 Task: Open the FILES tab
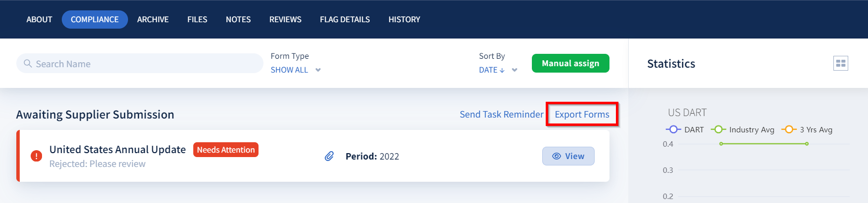click(x=197, y=19)
